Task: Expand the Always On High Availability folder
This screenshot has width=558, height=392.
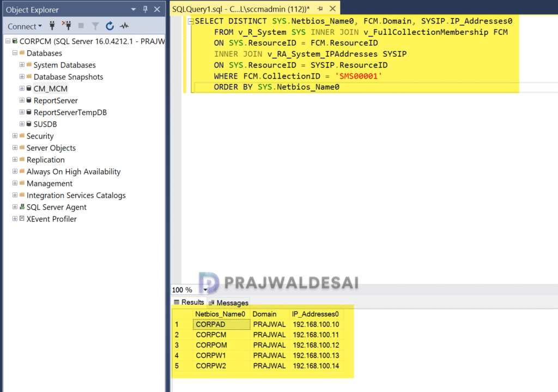Action: 15,171
